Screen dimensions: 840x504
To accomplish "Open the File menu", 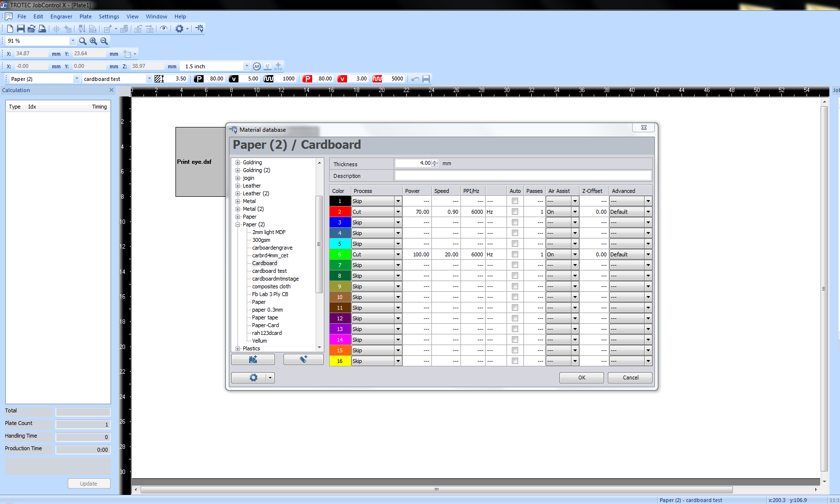I will click(22, 16).
